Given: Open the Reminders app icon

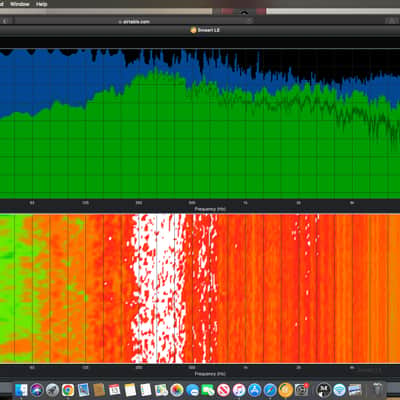Looking at the screenshot, I should [x=146, y=389].
